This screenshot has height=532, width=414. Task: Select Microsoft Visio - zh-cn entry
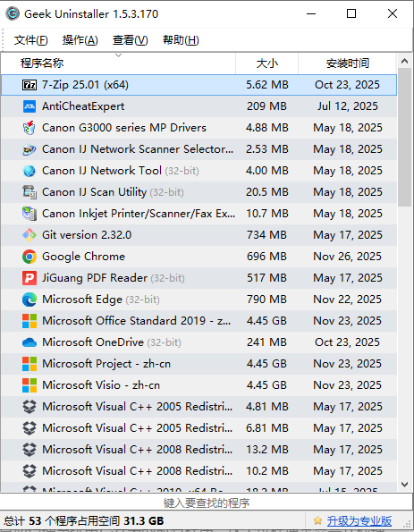[199, 385]
